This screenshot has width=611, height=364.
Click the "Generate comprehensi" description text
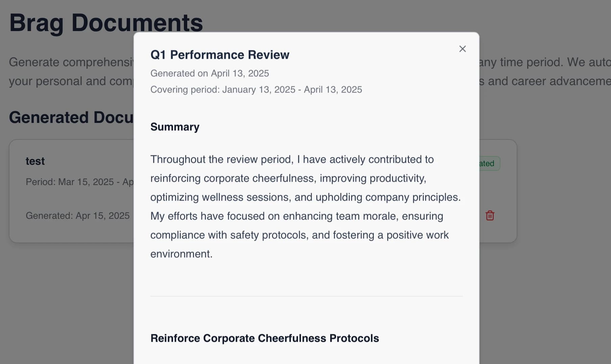pos(71,62)
